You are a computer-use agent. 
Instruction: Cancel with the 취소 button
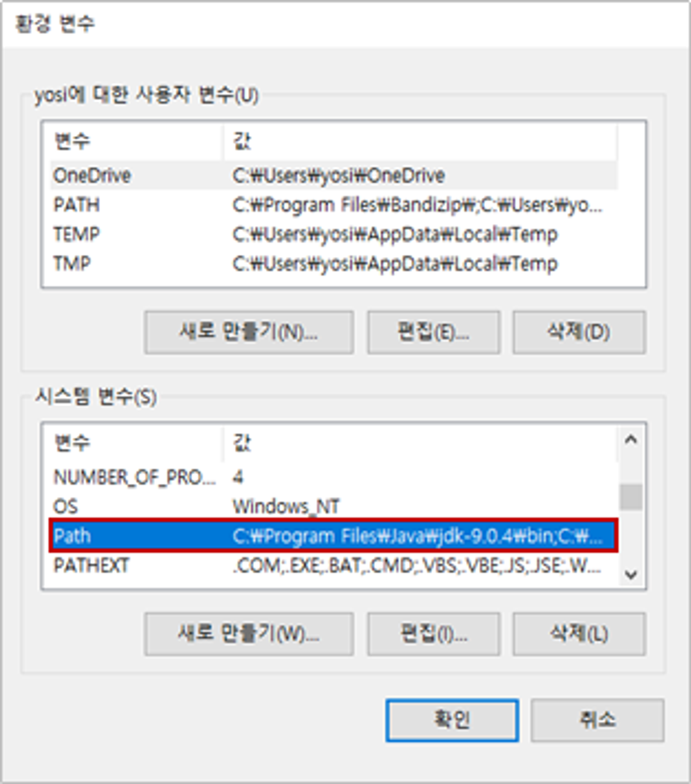point(597,720)
